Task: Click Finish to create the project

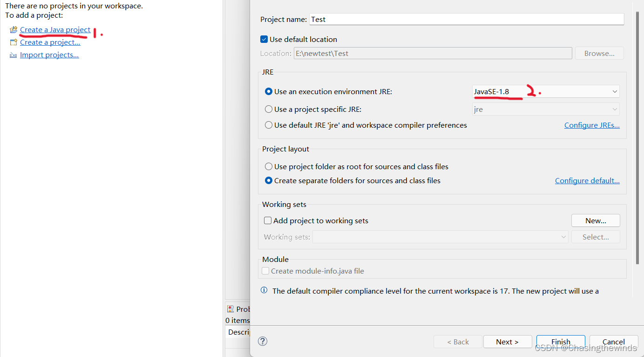Action: click(561, 342)
